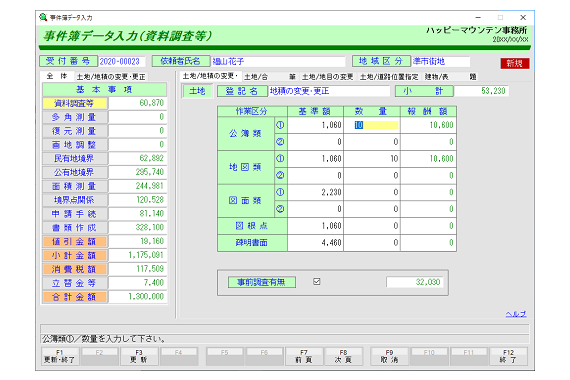Click the 受付番号 field 2020-00023
The width and height of the screenshot is (570, 380).
click(122, 61)
